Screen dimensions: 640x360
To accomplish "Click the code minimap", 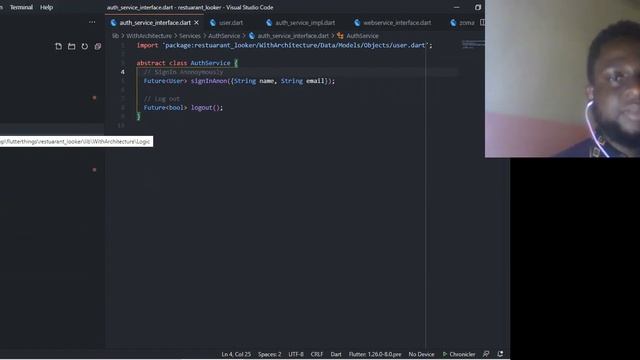I will [473, 44].
